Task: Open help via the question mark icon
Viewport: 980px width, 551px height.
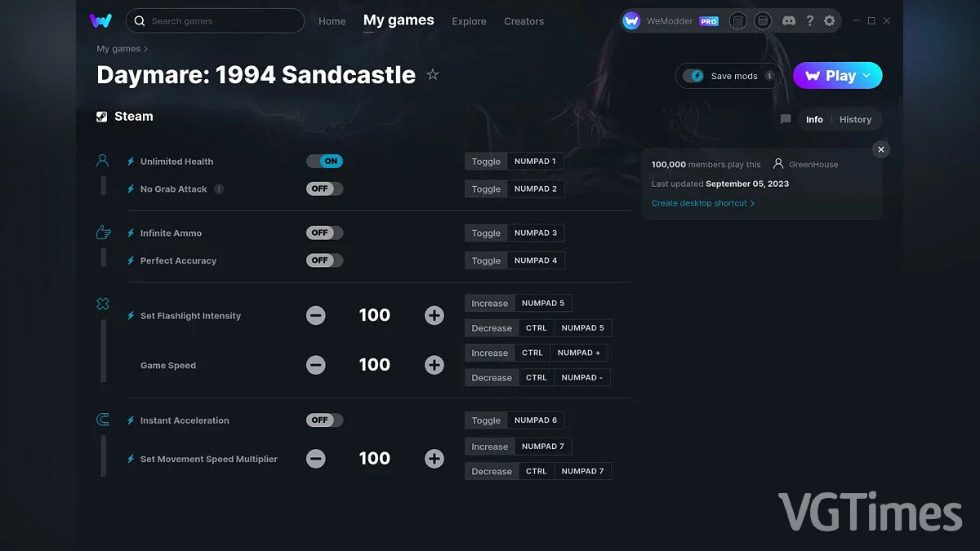Action: click(810, 20)
